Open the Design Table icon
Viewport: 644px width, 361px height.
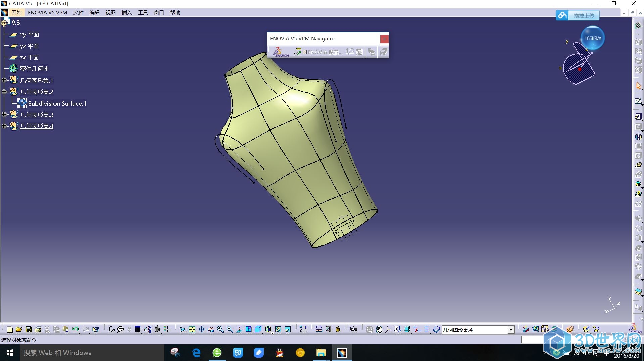[x=138, y=329]
